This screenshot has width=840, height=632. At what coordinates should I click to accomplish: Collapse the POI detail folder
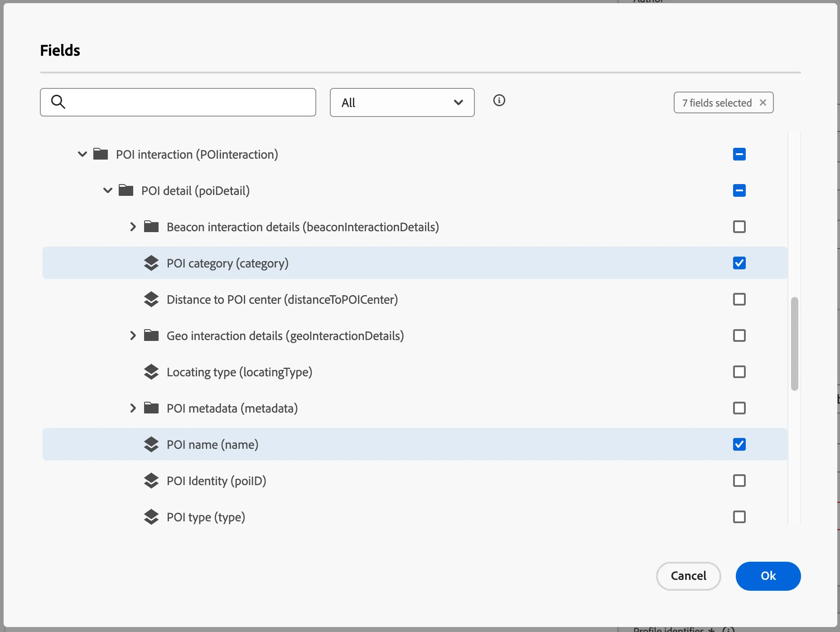pyautogui.click(x=108, y=190)
